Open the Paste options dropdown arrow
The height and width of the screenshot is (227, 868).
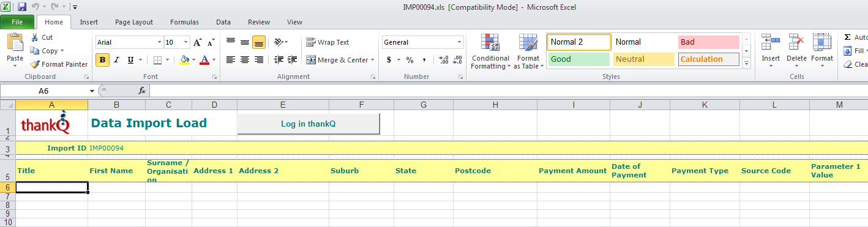click(15, 65)
